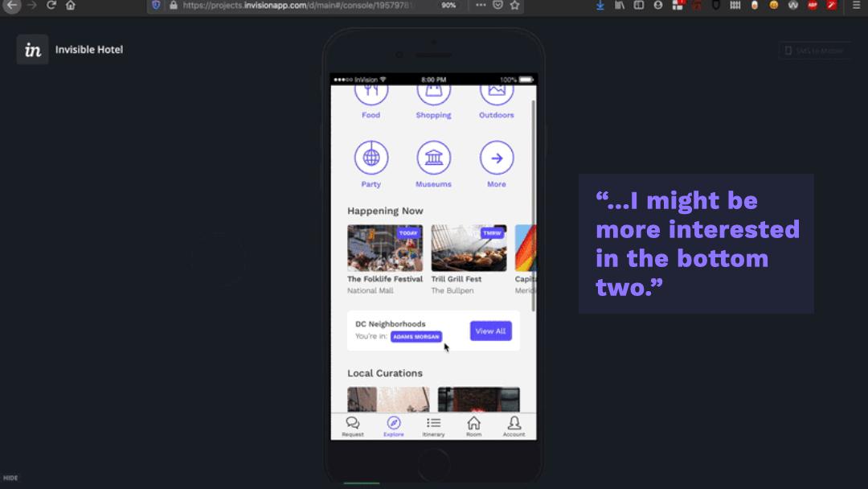The image size is (868, 489).
Task: Click the browser forward arrow
Action: tap(31, 6)
